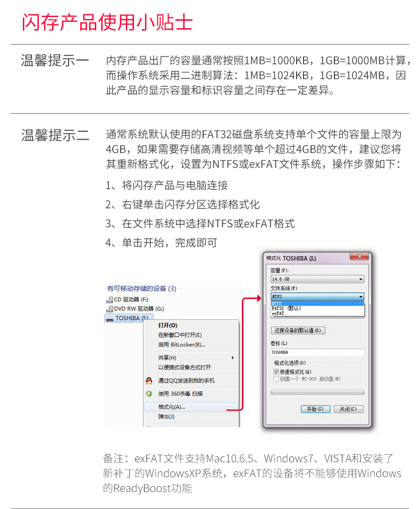Screen dimensions: 420x509
Task: Click the QQ penguin icon in context menu
Action: 149,380
